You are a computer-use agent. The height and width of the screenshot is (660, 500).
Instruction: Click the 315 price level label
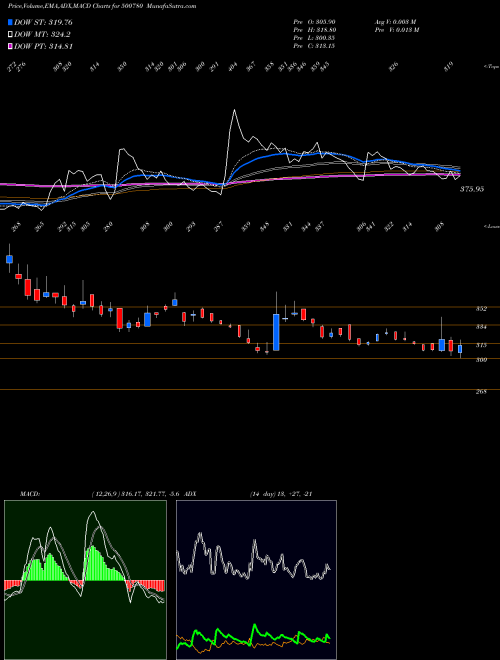[481, 345]
